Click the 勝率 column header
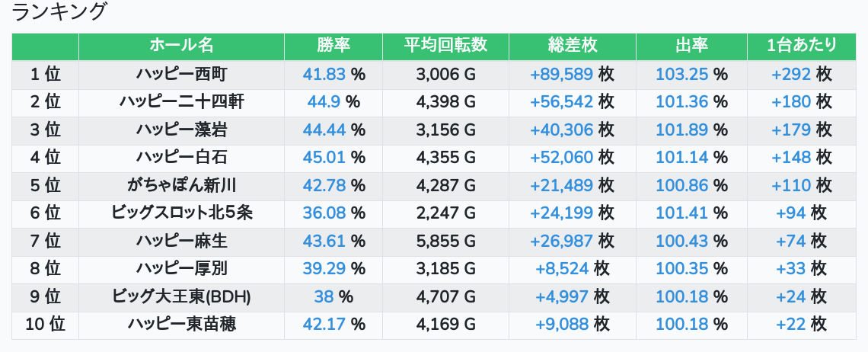 tap(333, 46)
